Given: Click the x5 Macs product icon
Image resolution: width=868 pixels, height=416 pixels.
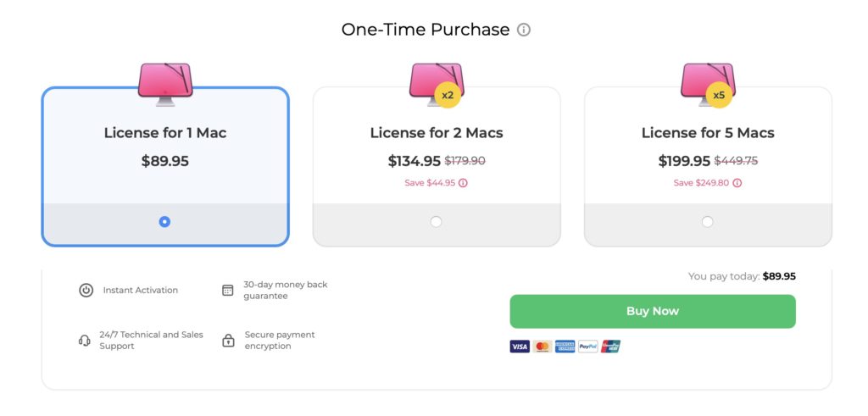Looking at the screenshot, I should tap(708, 85).
